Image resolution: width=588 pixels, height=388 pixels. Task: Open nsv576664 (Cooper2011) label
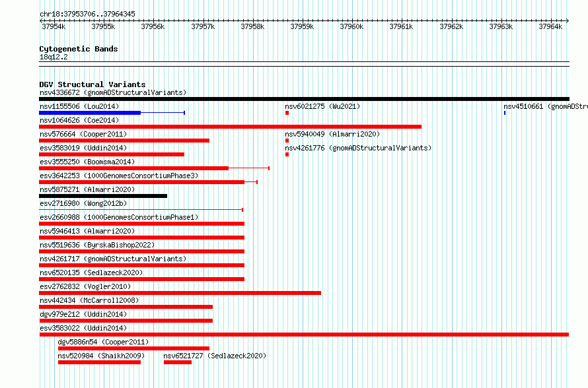(x=83, y=134)
